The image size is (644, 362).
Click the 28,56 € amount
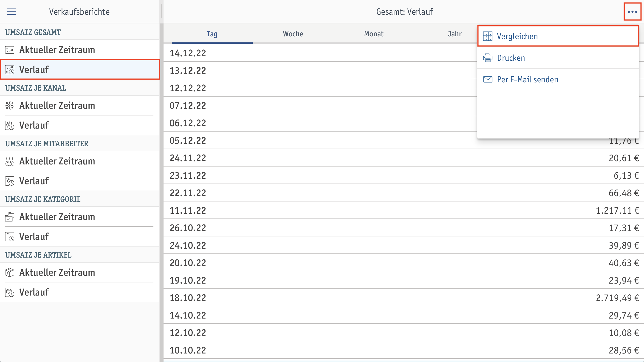tap(624, 350)
